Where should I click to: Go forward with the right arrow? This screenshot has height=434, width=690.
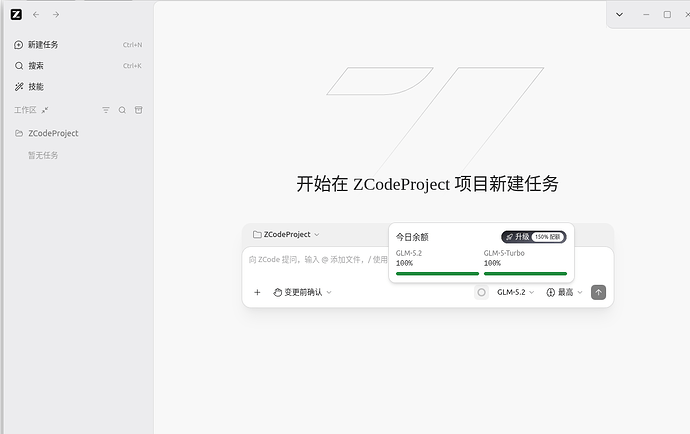[56, 15]
